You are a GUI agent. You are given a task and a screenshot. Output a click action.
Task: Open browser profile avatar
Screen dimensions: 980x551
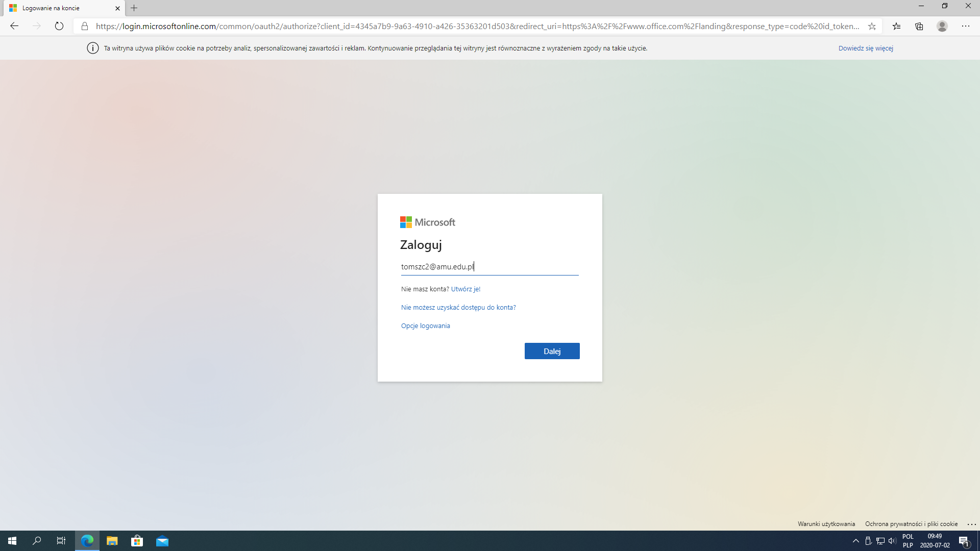942,26
